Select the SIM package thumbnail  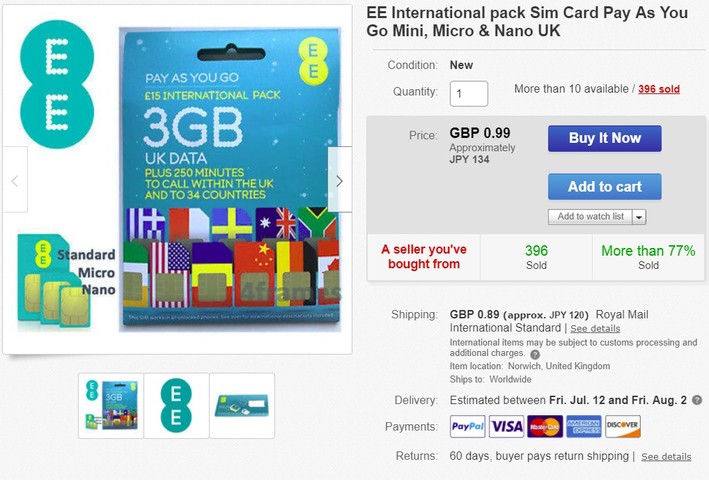(x=111, y=405)
